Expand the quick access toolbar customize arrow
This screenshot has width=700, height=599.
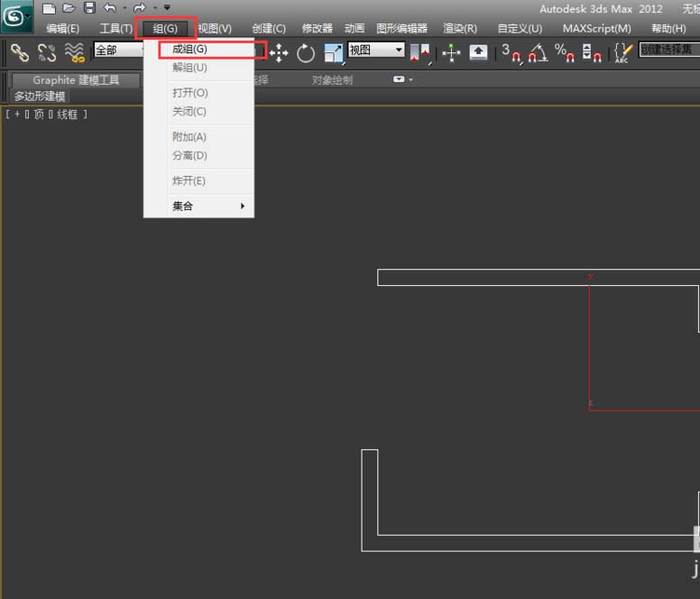pyautogui.click(x=167, y=7)
